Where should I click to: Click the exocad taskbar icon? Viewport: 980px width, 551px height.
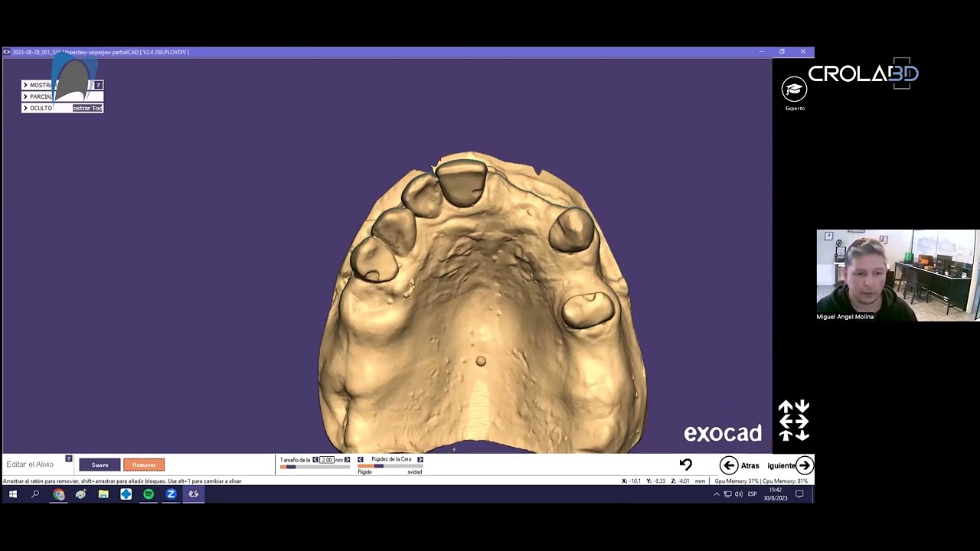tap(194, 494)
